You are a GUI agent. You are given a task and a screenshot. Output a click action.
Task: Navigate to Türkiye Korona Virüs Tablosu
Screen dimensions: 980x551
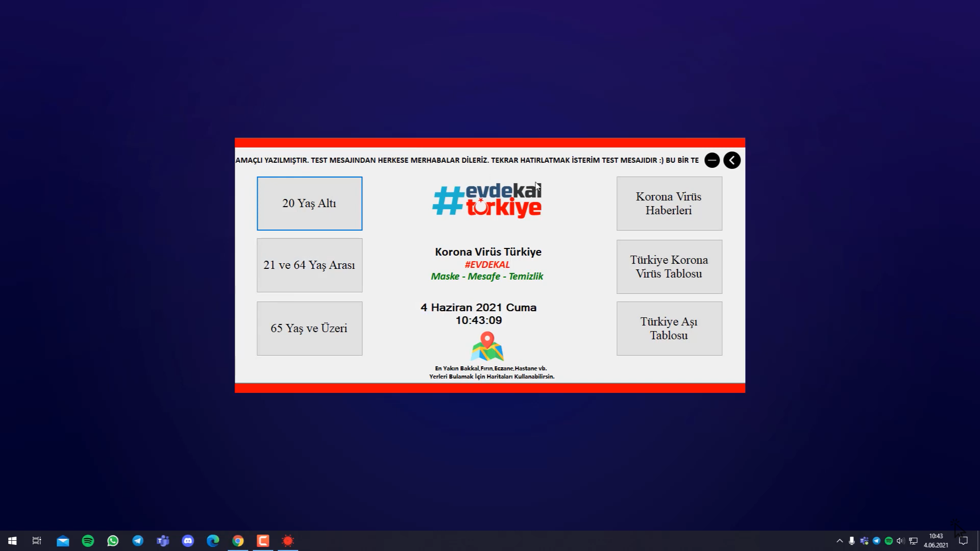(x=669, y=266)
